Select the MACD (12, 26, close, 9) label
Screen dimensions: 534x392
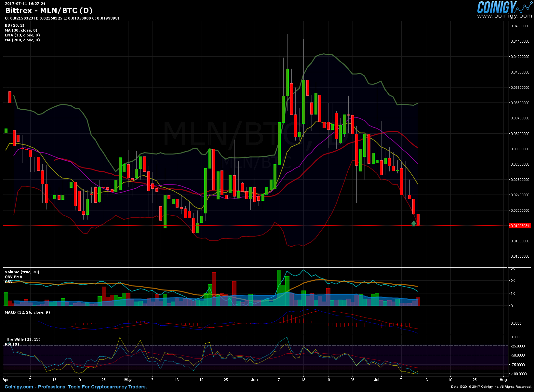[x=28, y=312]
